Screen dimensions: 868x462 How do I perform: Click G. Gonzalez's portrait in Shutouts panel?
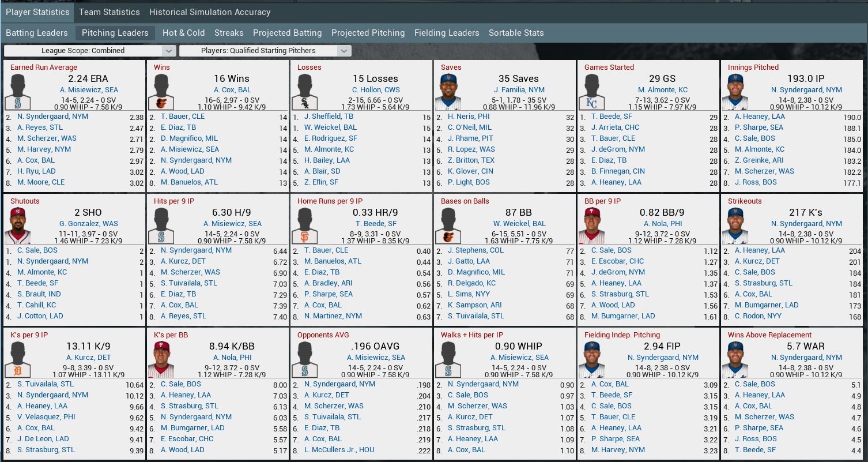click(18, 226)
